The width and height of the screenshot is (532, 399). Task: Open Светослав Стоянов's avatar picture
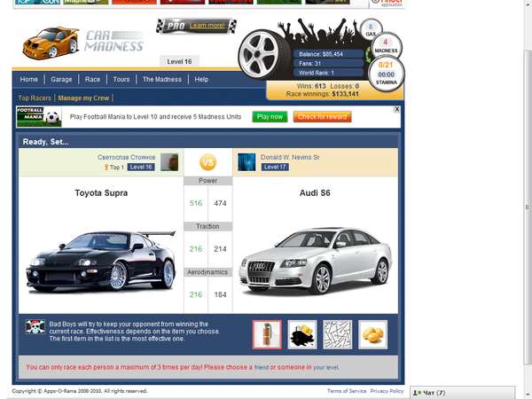coord(169,162)
